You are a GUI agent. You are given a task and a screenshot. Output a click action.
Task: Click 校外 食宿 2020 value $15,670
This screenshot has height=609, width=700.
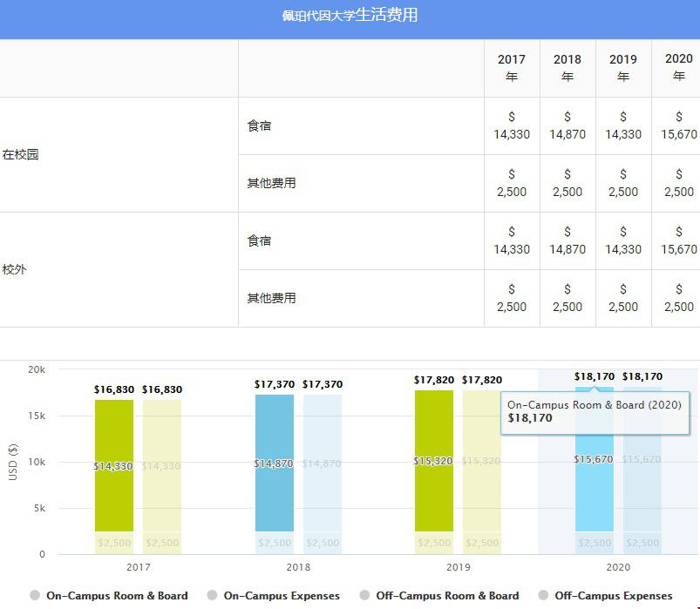pyautogui.click(x=679, y=240)
